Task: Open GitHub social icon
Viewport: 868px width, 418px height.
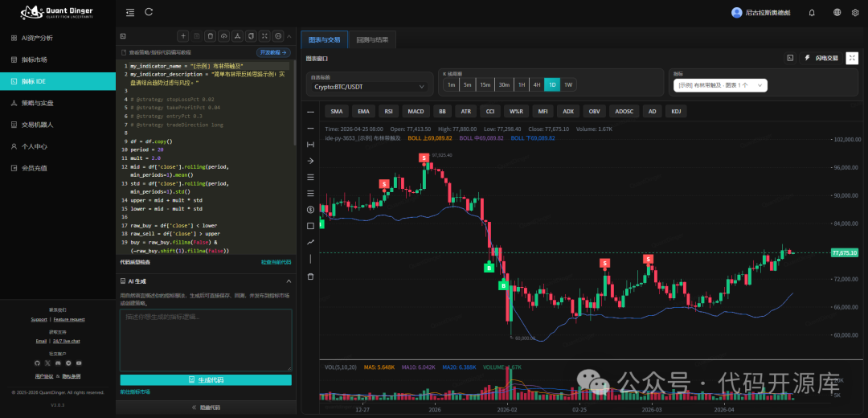Action: click(x=37, y=363)
